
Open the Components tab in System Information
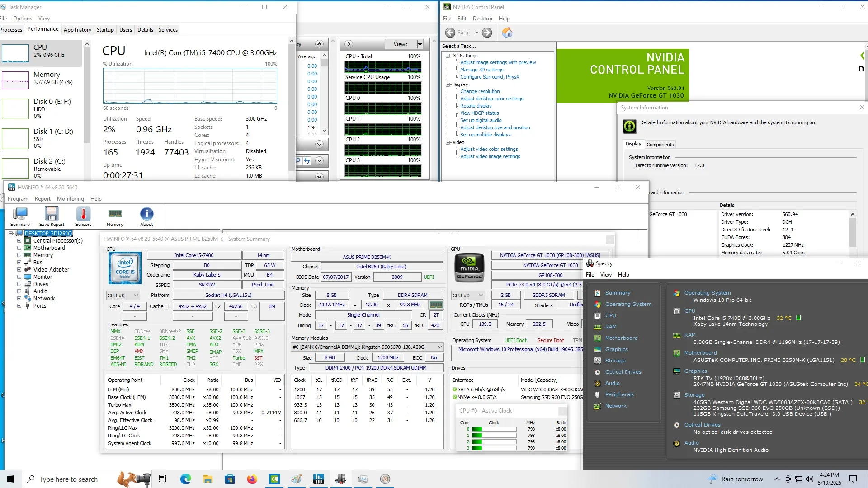660,145
